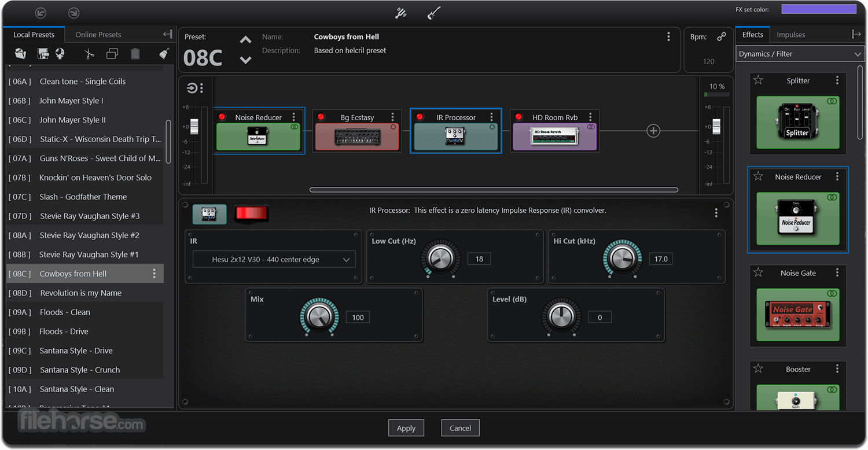Open the IR Processor block three-dot menu
Viewport: 868px width, 450px height.
[492, 117]
